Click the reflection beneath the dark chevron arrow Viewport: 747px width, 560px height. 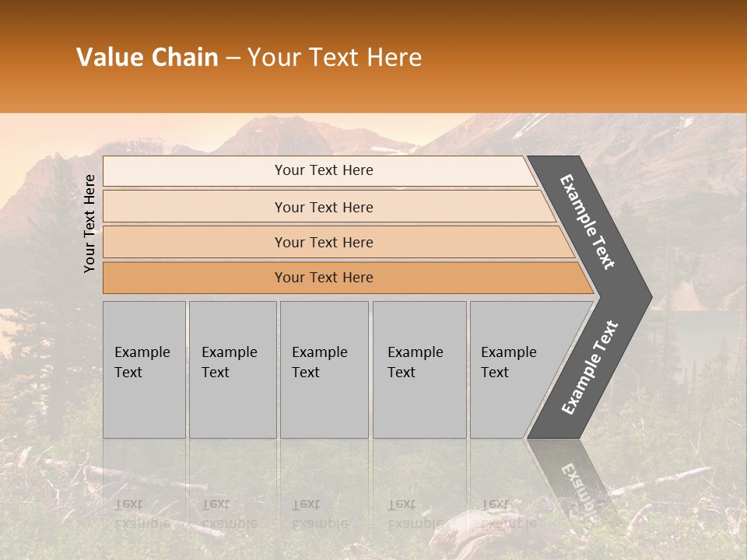(572, 482)
